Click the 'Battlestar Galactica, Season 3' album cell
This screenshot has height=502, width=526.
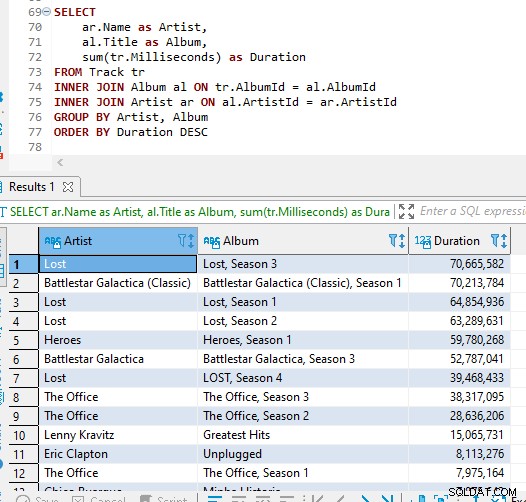pyautogui.click(x=303, y=359)
